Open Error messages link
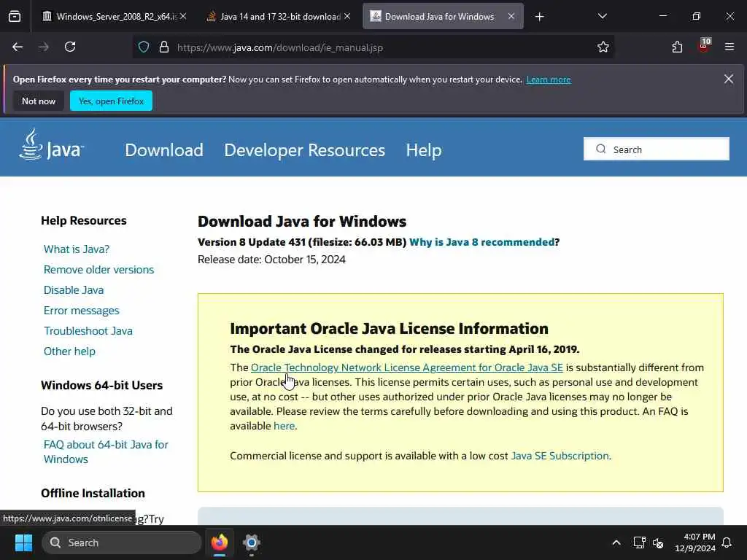The height and width of the screenshot is (560, 747). point(82,311)
